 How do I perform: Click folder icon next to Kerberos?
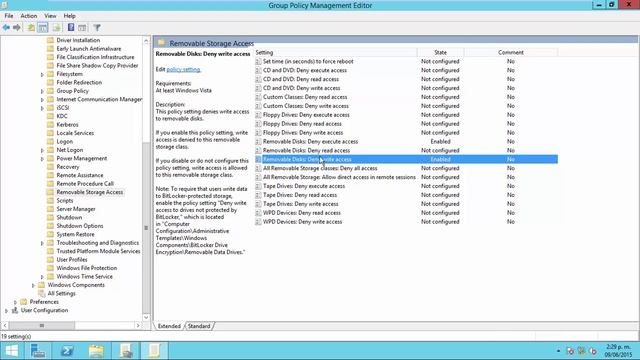click(x=50, y=124)
